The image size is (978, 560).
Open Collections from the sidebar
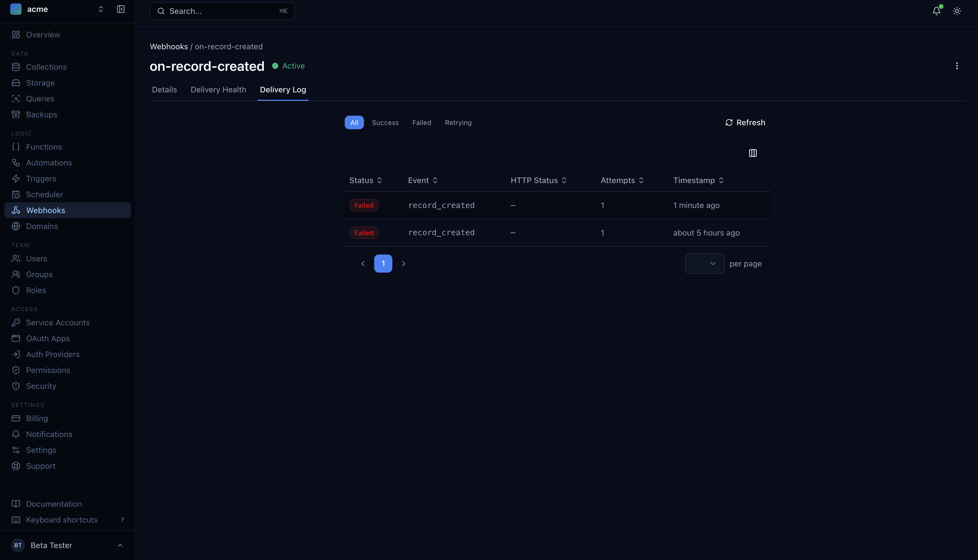(46, 67)
